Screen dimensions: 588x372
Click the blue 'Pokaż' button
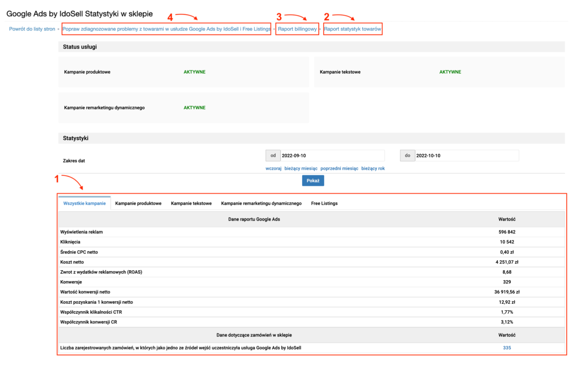[x=313, y=181]
